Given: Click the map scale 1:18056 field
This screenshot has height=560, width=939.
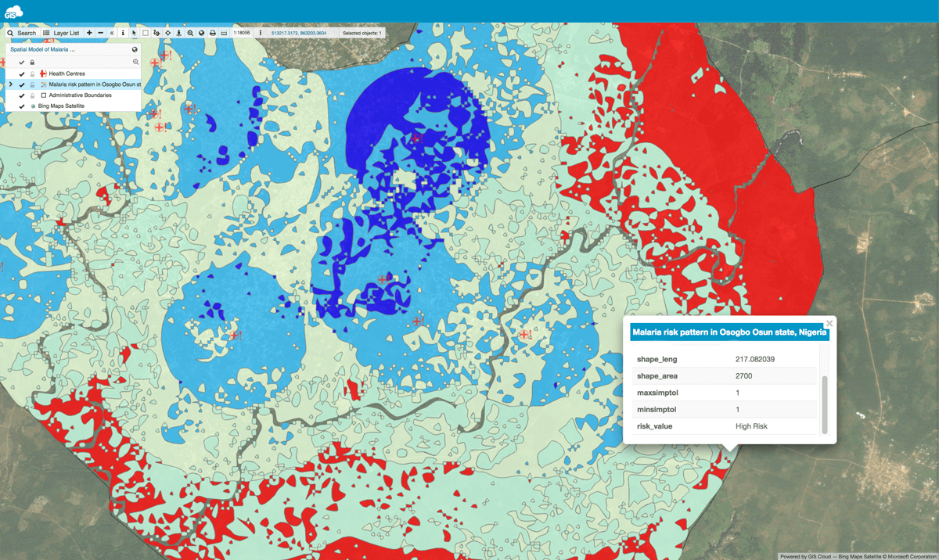Looking at the screenshot, I should [x=241, y=33].
